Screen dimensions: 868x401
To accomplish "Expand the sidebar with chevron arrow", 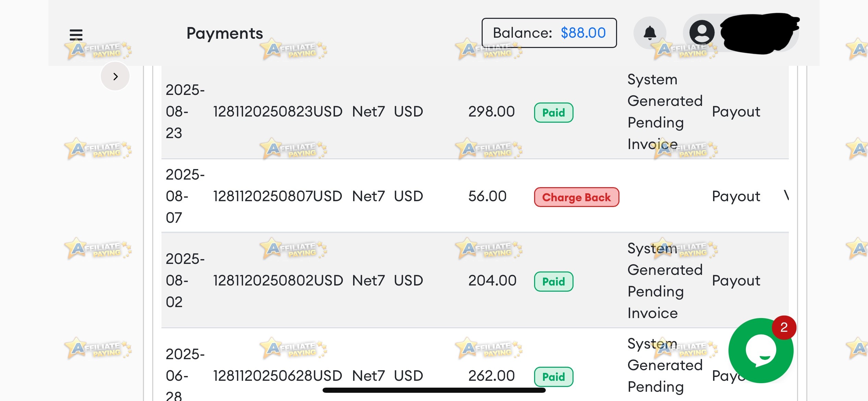I will click(x=115, y=76).
